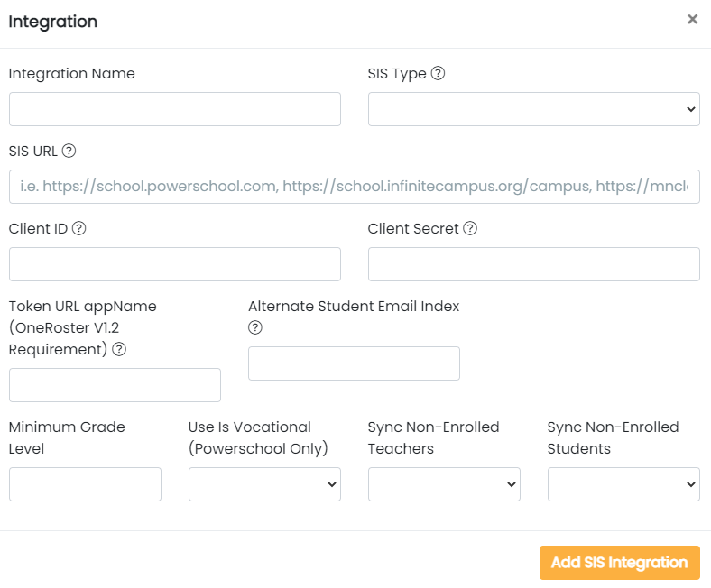Click help icon for Token URL appName

pos(119,349)
